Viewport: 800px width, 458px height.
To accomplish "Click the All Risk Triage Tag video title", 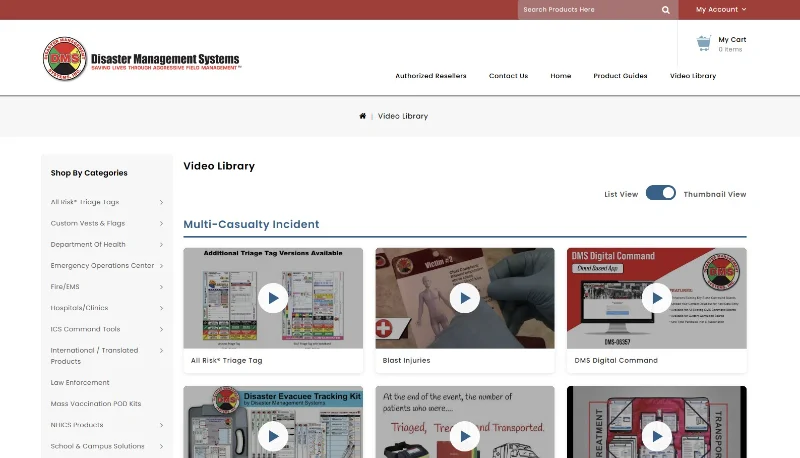I will (x=227, y=361).
